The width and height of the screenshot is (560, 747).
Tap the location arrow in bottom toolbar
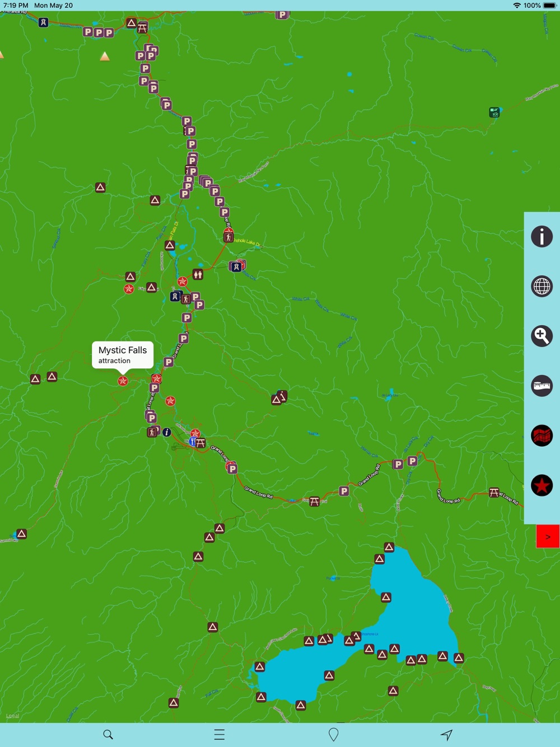(x=446, y=735)
